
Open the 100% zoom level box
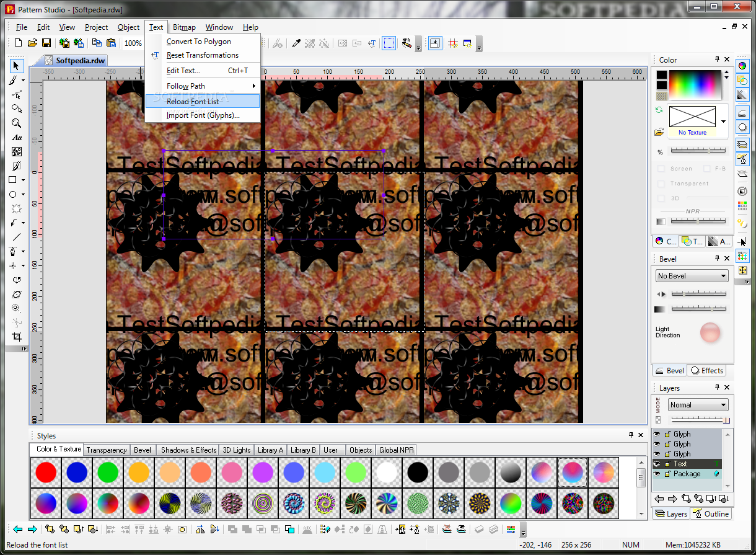click(x=133, y=43)
